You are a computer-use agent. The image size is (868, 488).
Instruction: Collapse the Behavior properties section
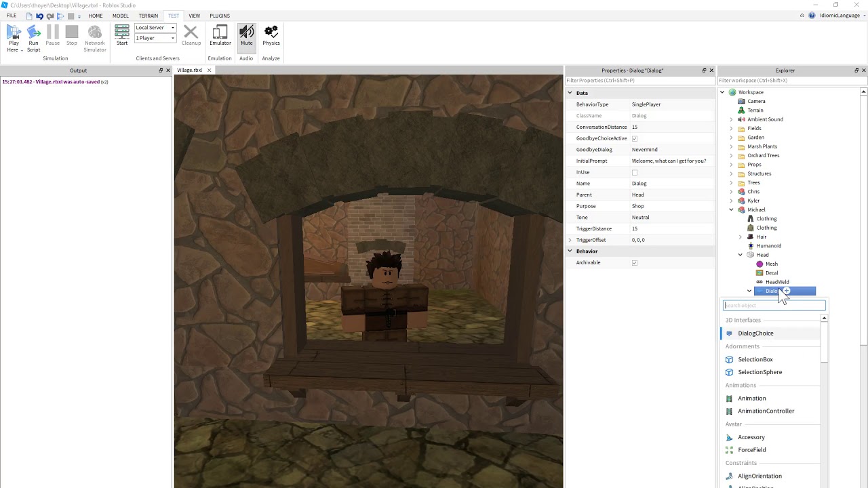coord(570,251)
